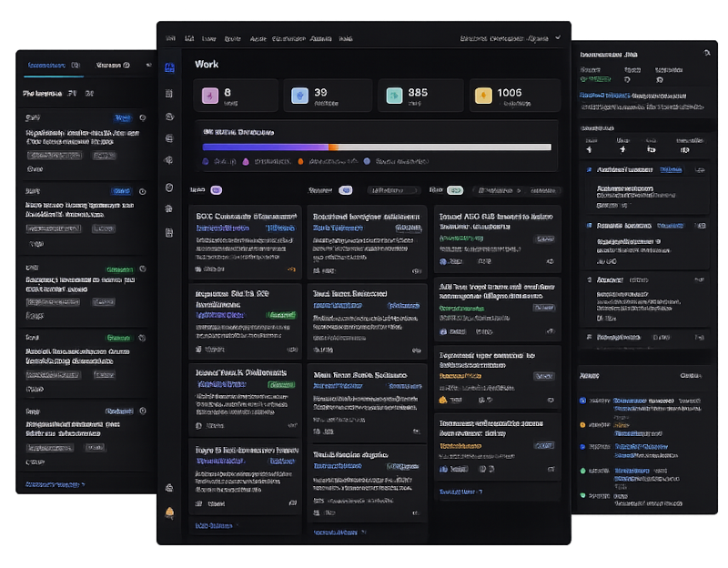
Task: Open the highlighted workspace icon atop the sidebar
Action: pyautogui.click(x=169, y=66)
